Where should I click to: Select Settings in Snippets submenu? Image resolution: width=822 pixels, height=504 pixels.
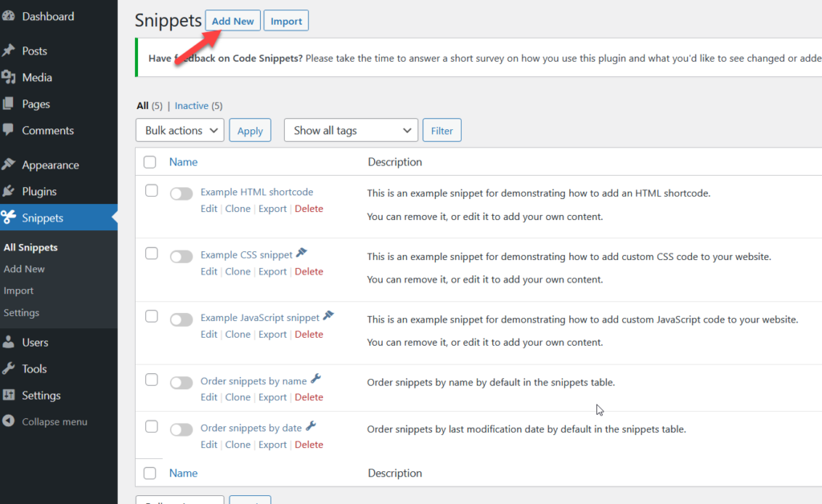tap(22, 313)
